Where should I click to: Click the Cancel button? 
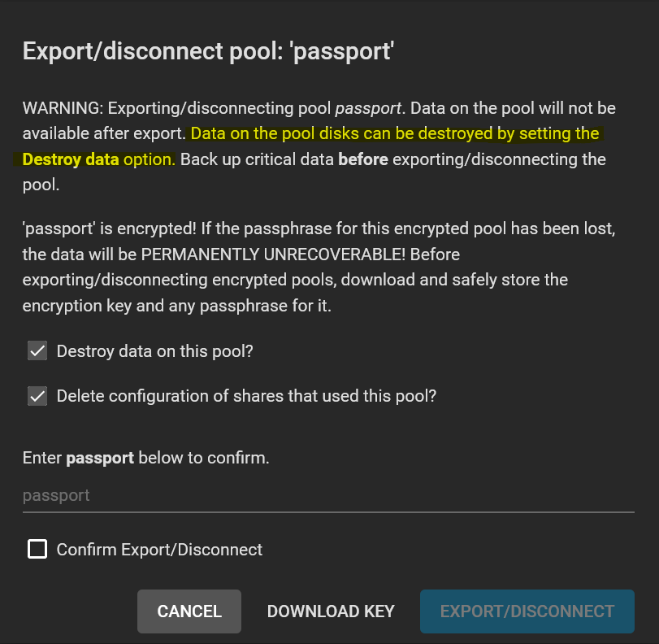(189, 611)
